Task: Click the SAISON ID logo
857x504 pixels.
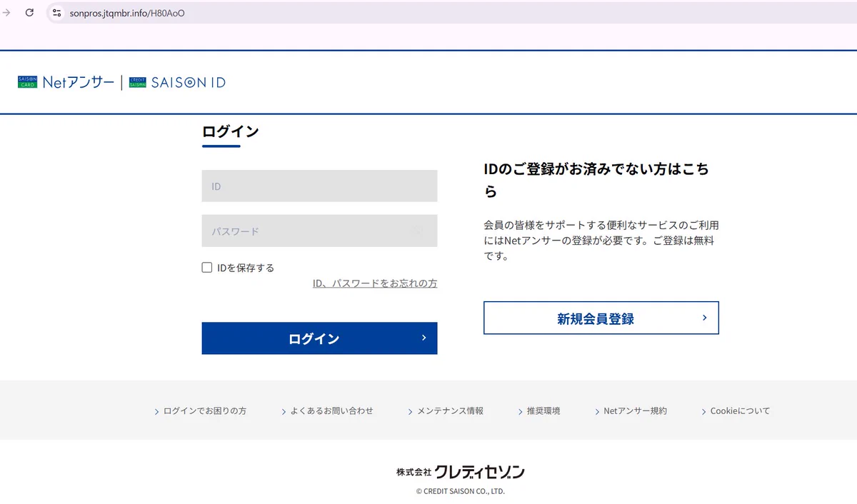Action: tap(177, 83)
